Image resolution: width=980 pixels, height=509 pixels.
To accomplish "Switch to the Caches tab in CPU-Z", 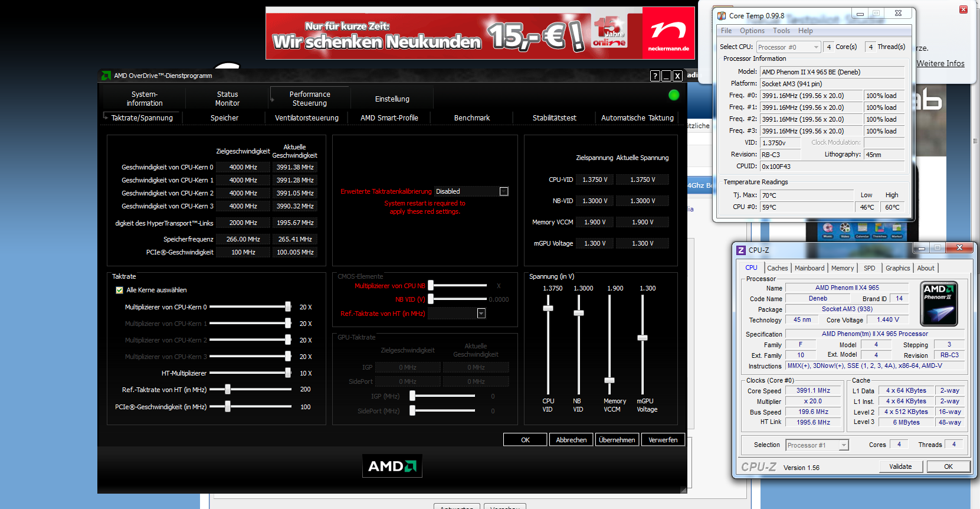I will 777,268.
